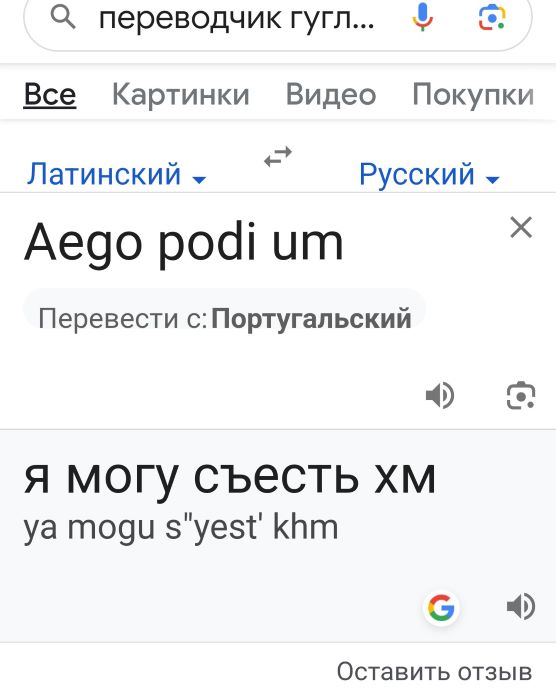The image size is (556, 691).
Task: Swap source and target languages
Action: (278, 156)
